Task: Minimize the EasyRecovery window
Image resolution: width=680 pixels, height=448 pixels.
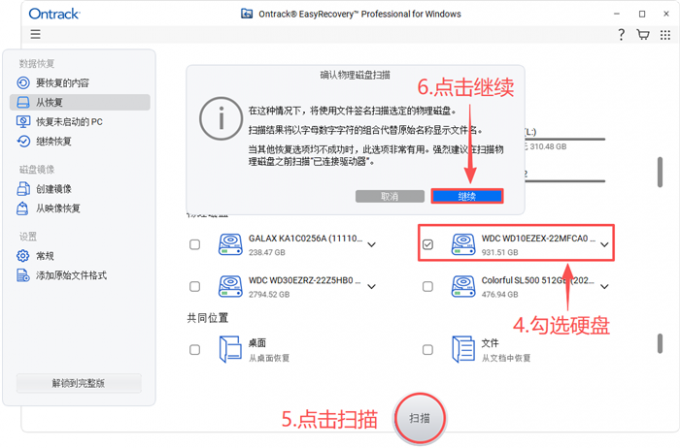Action: click(617, 14)
